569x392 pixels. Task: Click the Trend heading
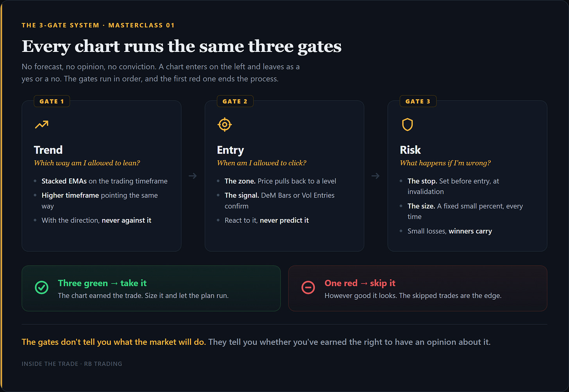click(48, 150)
